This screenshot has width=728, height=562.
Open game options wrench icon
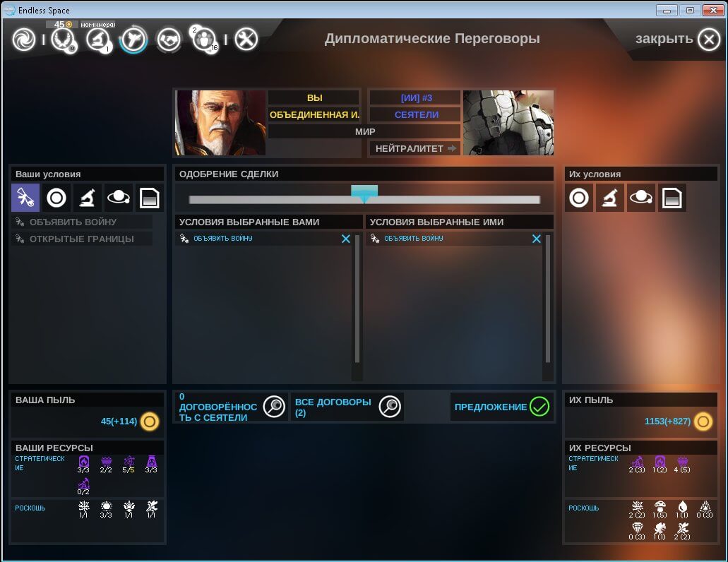(x=246, y=40)
